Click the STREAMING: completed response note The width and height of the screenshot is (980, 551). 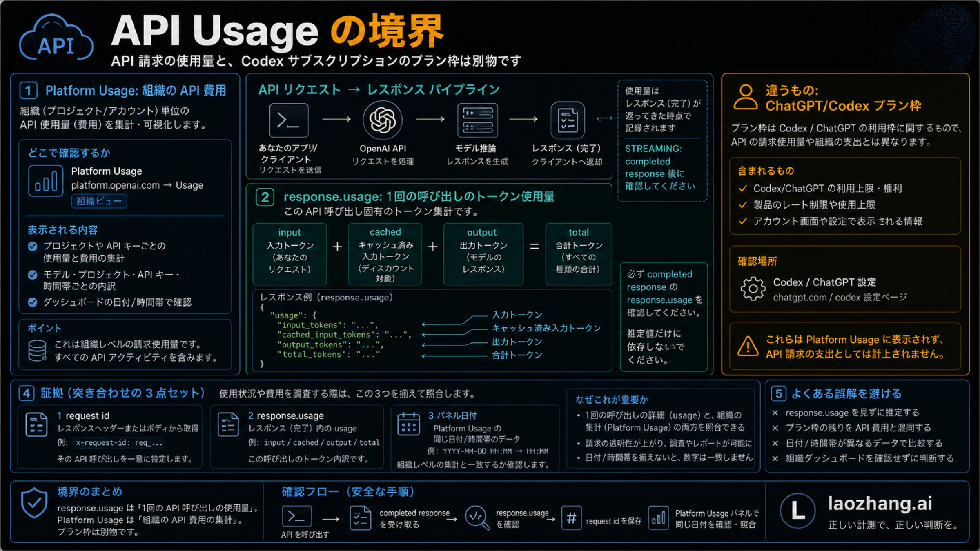[x=660, y=167]
